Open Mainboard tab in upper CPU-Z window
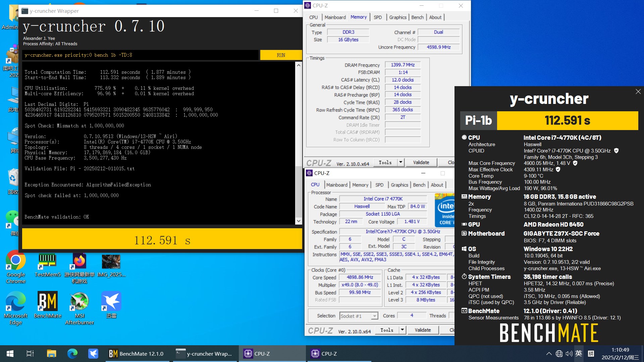The image size is (644, 362). coord(335,17)
